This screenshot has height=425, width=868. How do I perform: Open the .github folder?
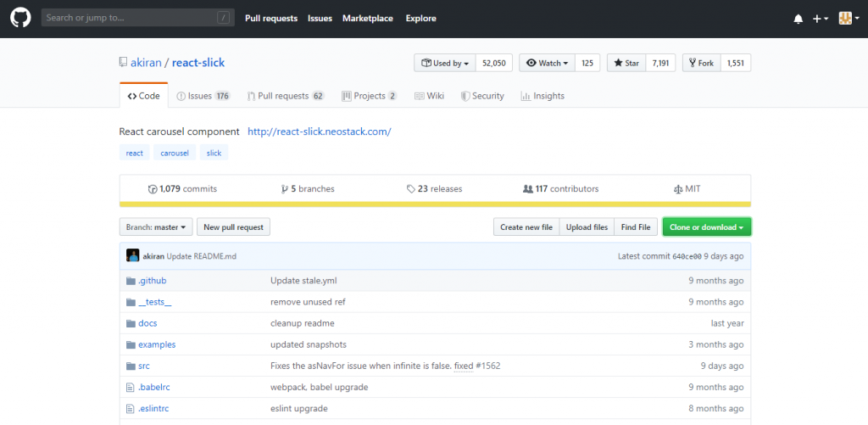[x=153, y=281]
